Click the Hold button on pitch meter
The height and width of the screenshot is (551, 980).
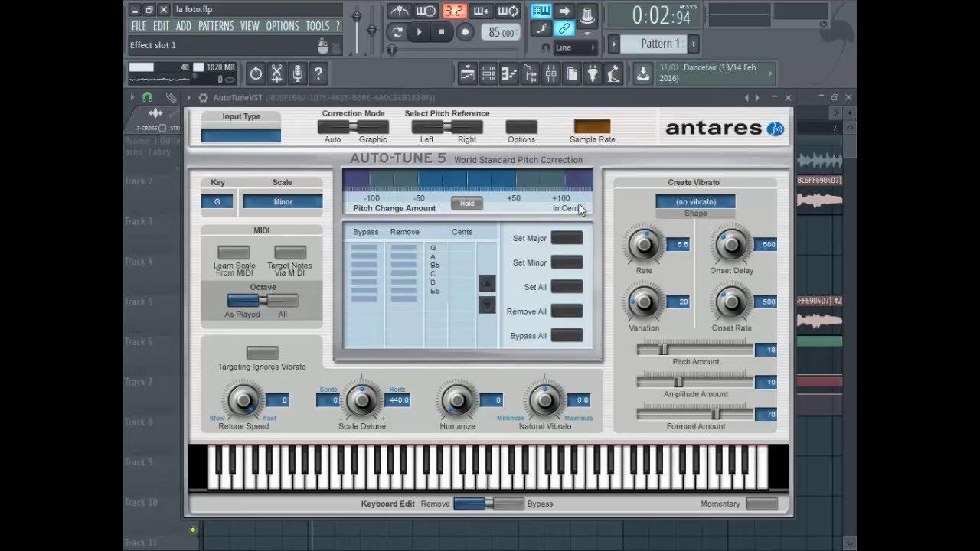[467, 204]
